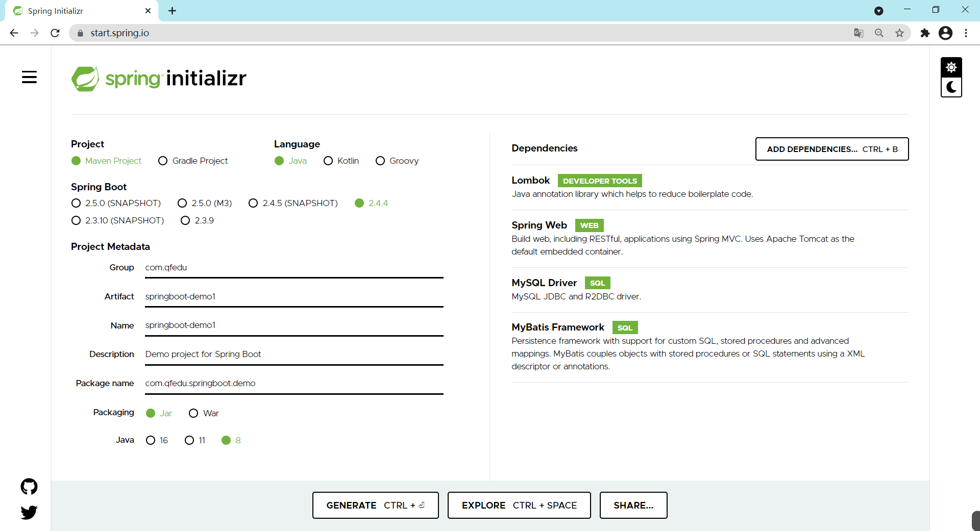Open the GitHub link icon

29,487
